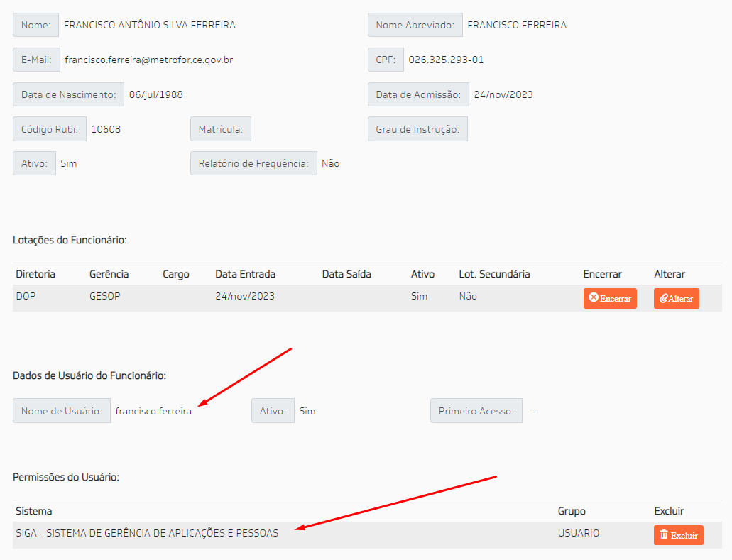Click the Código Rubi value 10608
Screen dimensions: 732x560
[106, 129]
